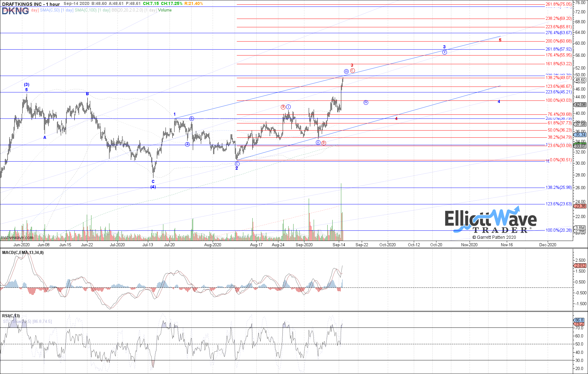Image resolution: width=588 pixels, height=374 pixels.
Task: Click the blue 223.6%(45.21) level label
Action: (x=559, y=92)
